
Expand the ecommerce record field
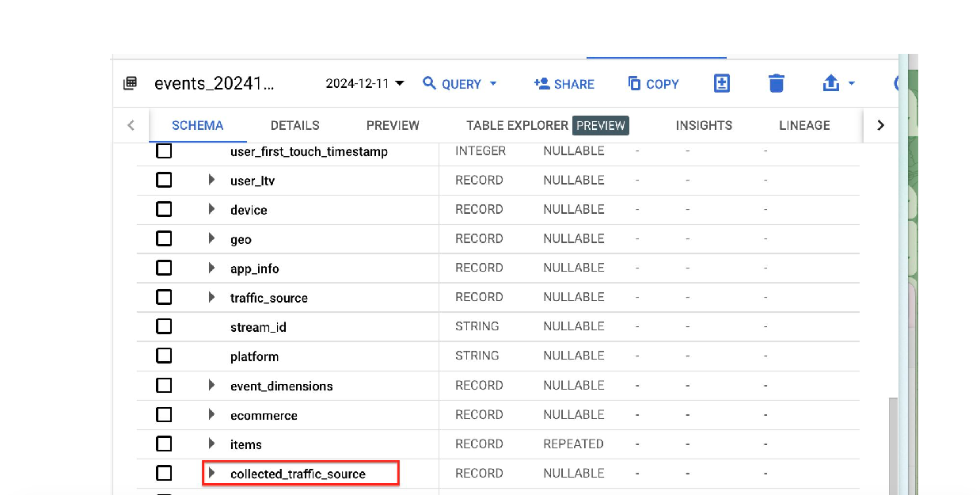(x=211, y=414)
